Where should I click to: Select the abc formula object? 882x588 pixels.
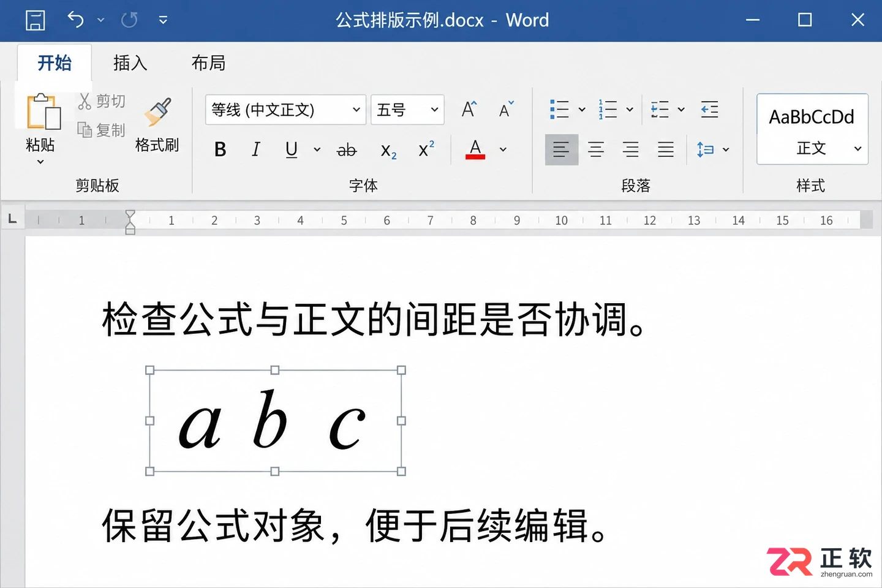275,421
